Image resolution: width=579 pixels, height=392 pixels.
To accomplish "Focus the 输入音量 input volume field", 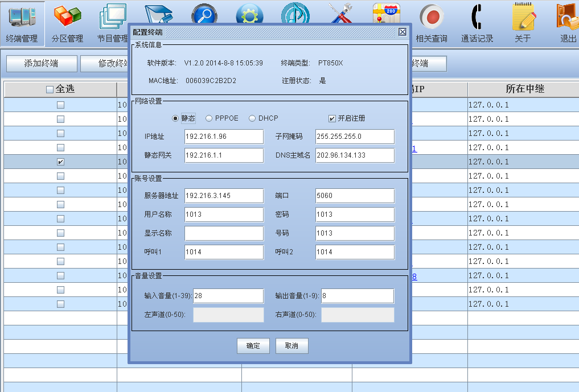I will pos(228,296).
